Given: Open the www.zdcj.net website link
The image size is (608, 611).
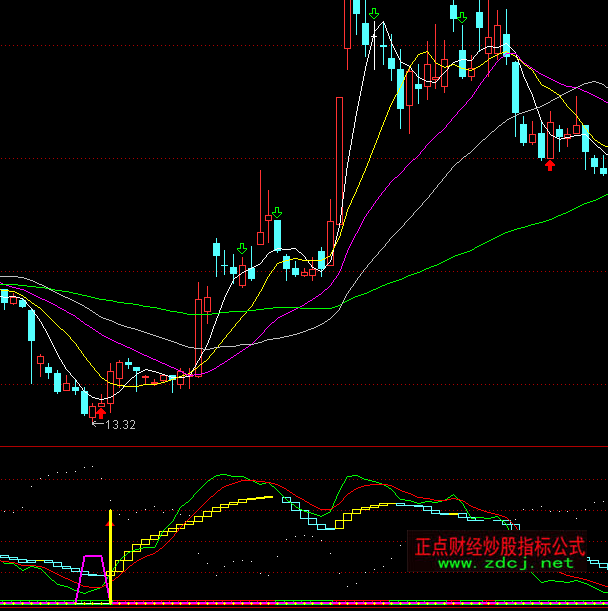Looking at the screenshot, I should pos(506,563).
